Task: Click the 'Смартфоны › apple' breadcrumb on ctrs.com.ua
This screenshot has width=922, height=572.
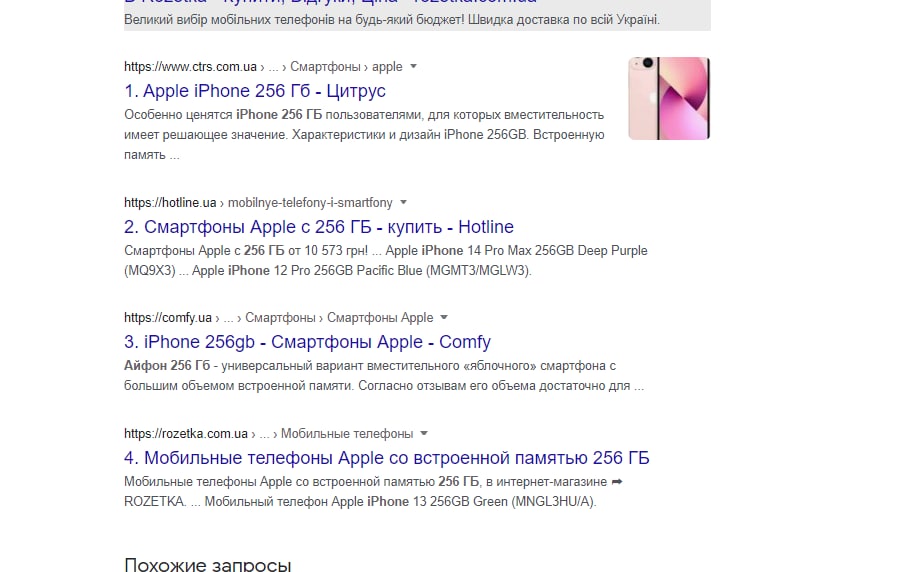Action: pyautogui.click(x=346, y=67)
